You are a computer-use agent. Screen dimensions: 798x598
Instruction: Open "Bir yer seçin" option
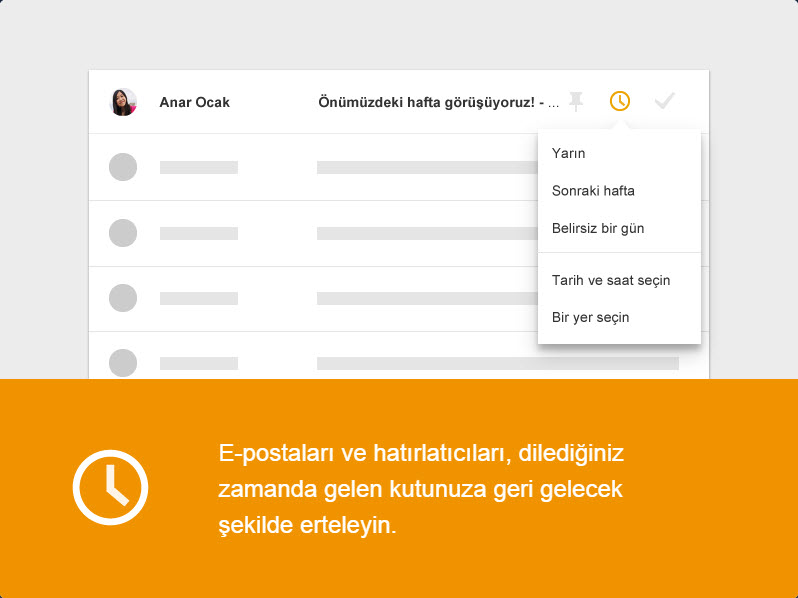591,317
